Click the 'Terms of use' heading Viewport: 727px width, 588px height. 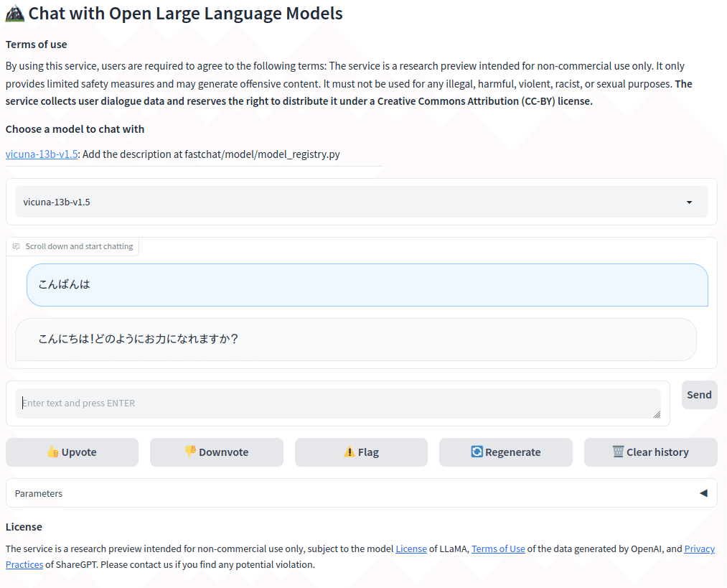36,45
